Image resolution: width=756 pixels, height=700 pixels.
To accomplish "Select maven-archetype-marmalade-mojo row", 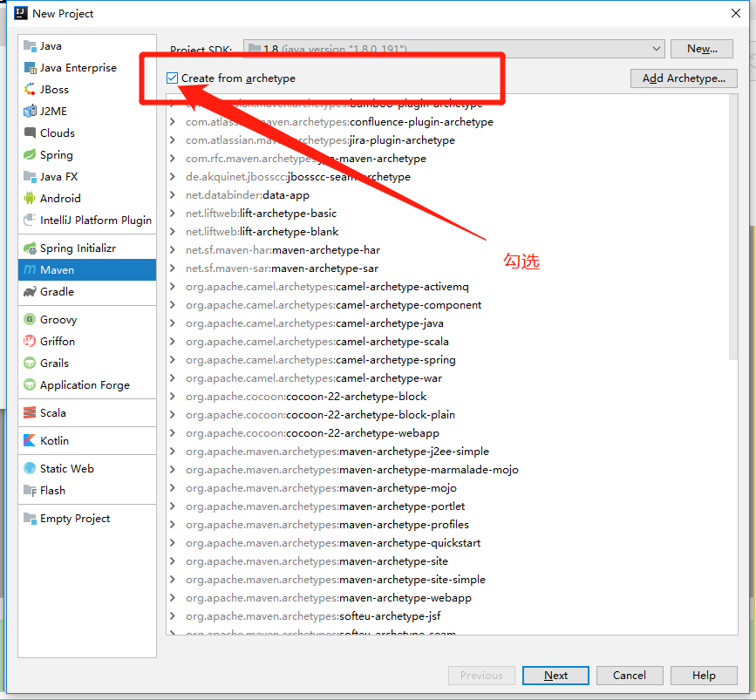I will pyautogui.click(x=452, y=470).
